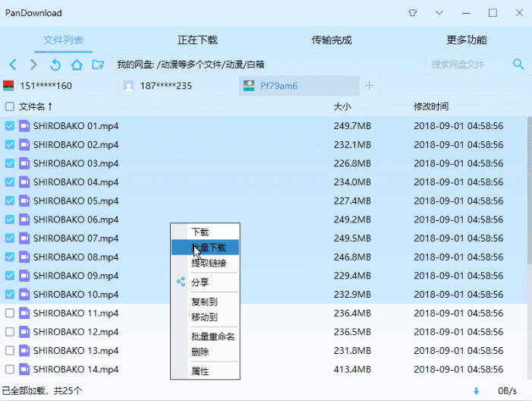532x401 pixels.
Task: Click status text 已全部加载，共25个
Action: tap(42, 391)
